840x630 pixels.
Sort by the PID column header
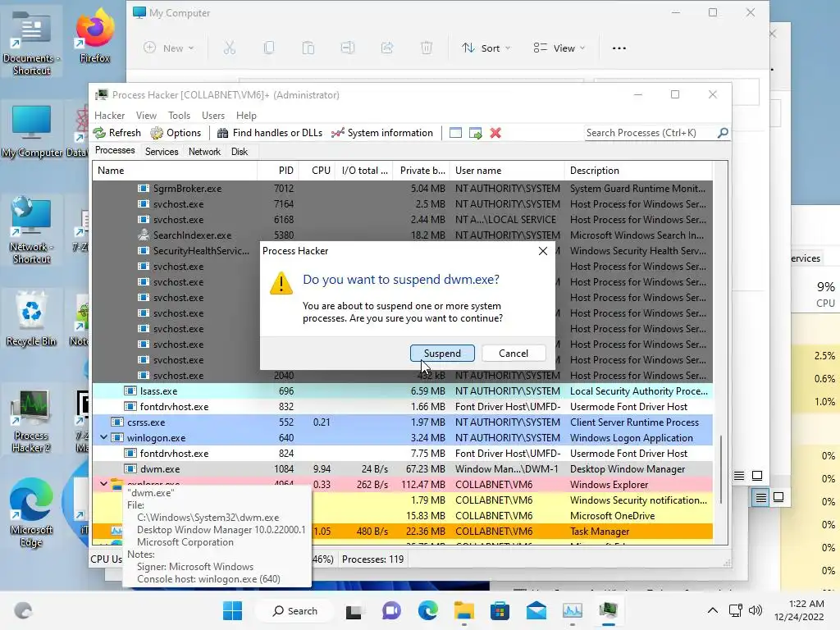tap(277, 171)
